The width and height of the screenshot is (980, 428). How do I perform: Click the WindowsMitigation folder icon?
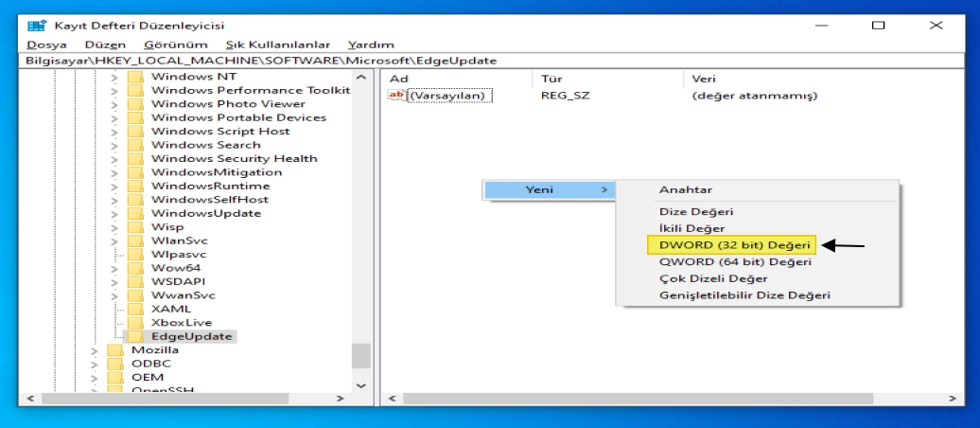[135, 172]
